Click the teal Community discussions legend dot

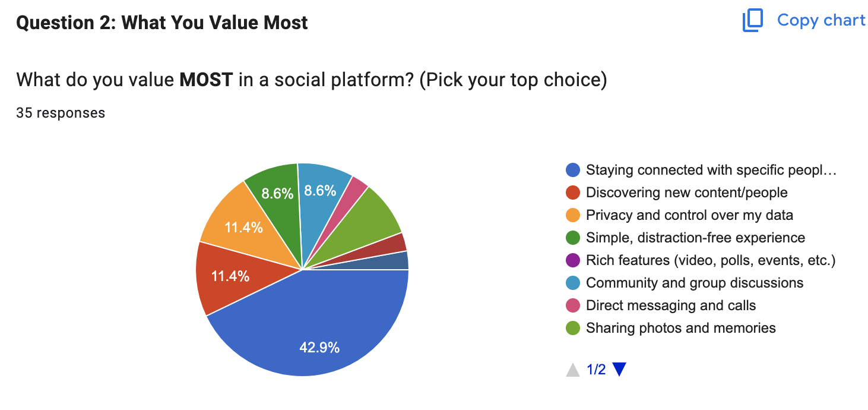[x=571, y=282]
